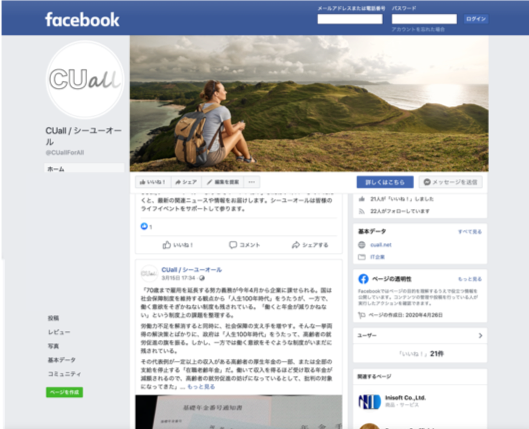This screenshot has height=429, width=529.
Task: Click the blue 詳しくはこちら button
Action: (x=385, y=182)
